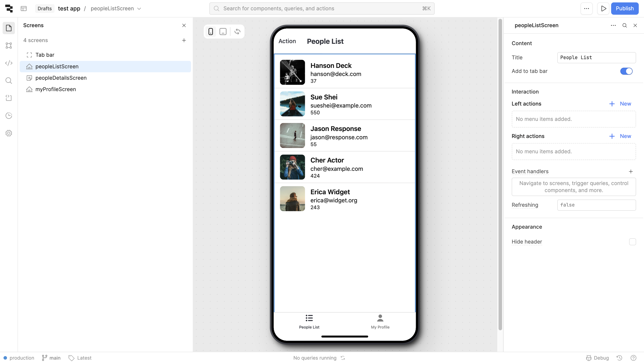
Task: Open the Debug panel in status bar
Action: 598,358
